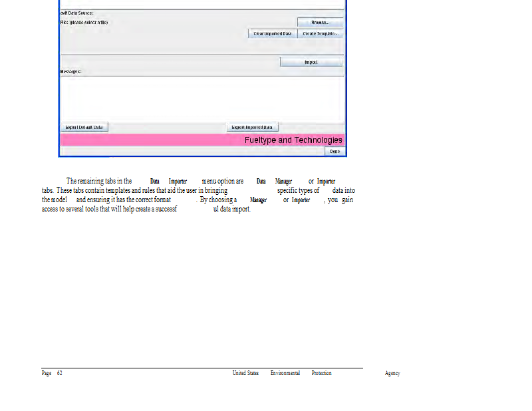The width and height of the screenshot is (532, 411).
Task: Click the 'Page 62' footer text
Action: [x=52, y=373]
